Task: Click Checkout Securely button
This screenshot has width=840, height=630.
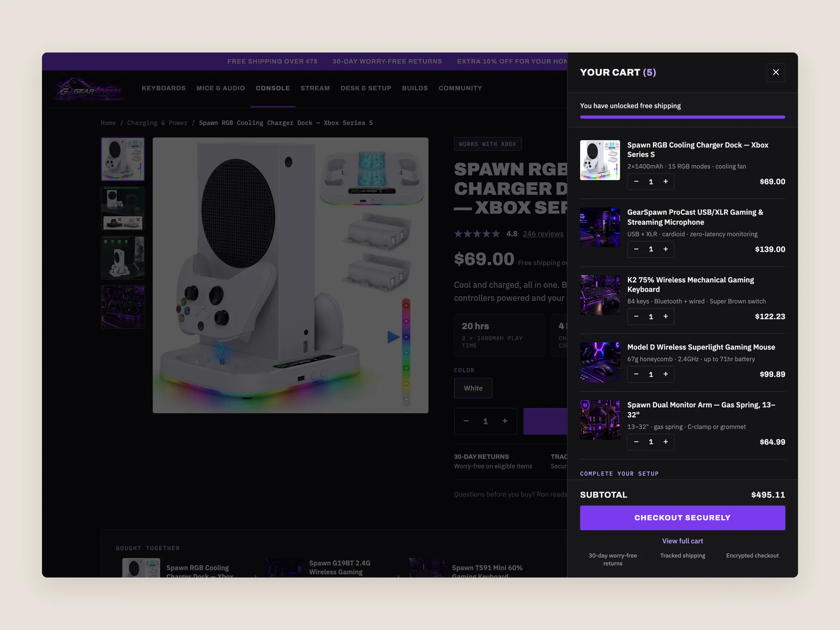Action: (x=682, y=518)
